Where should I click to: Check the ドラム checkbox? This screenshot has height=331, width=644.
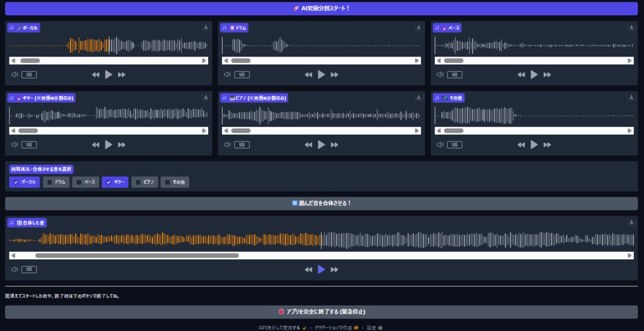click(x=50, y=182)
